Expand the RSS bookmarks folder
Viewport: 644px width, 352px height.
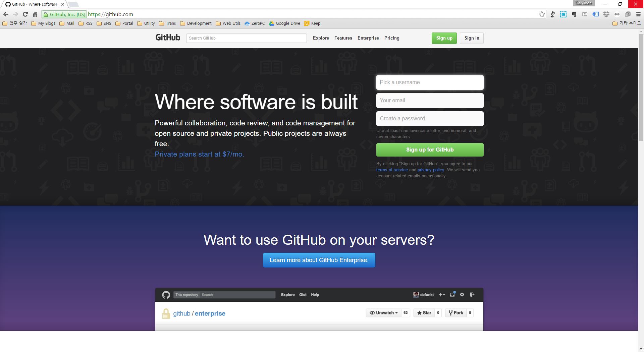86,23
